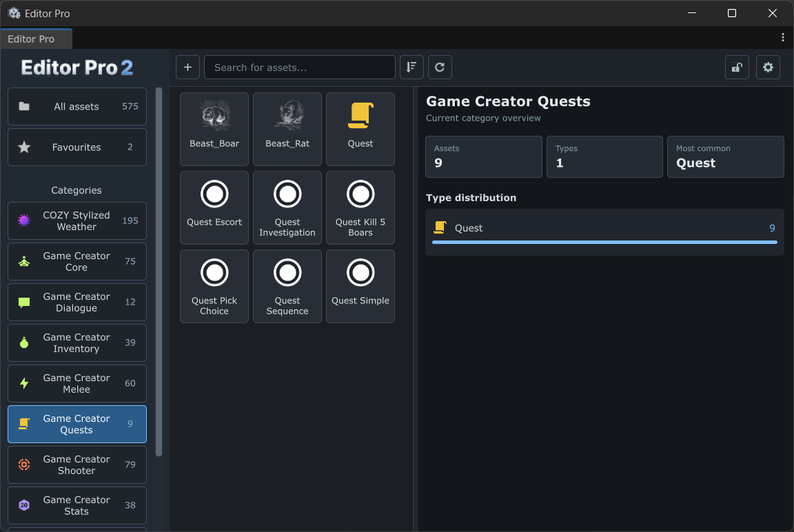
Task: Show All assets category
Action: pyautogui.click(x=77, y=106)
